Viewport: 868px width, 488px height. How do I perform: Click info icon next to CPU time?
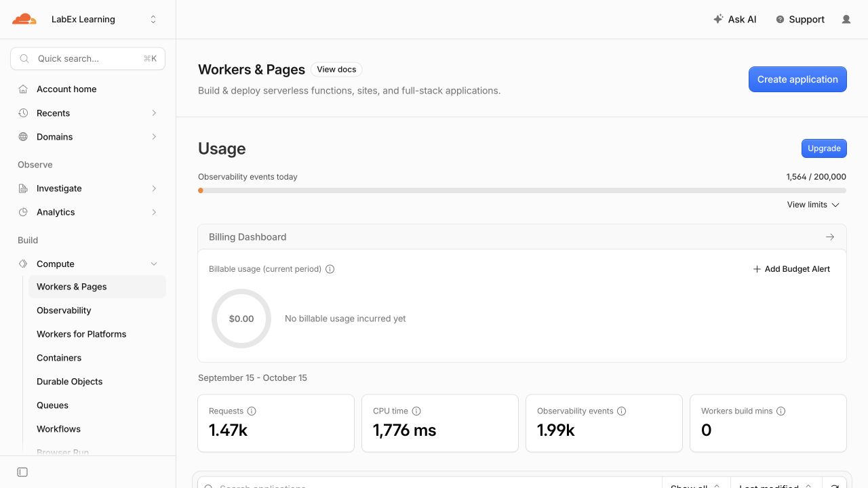pos(416,411)
